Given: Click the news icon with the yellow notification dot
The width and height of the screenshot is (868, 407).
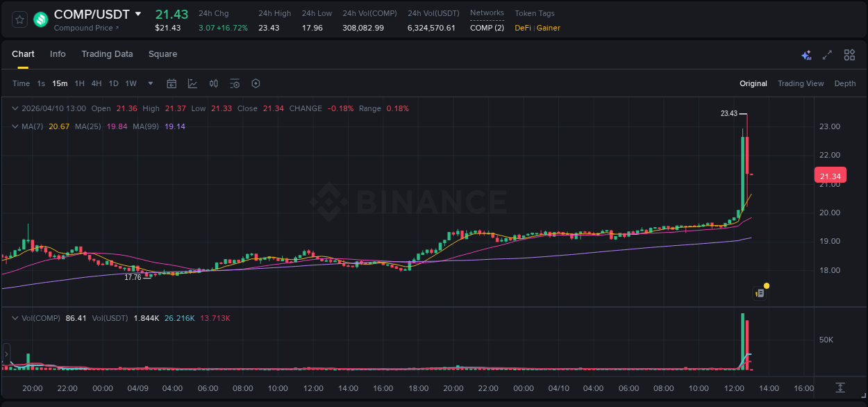Looking at the screenshot, I should (x=760, y=291).
